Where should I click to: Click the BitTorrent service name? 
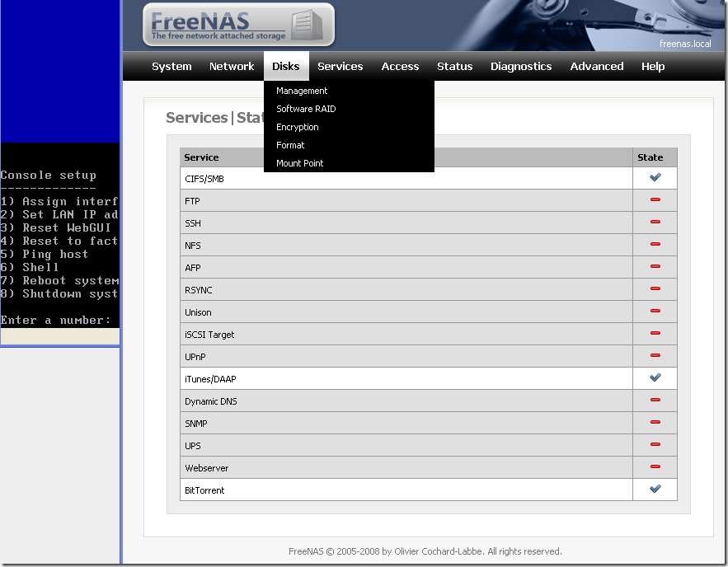204,491
